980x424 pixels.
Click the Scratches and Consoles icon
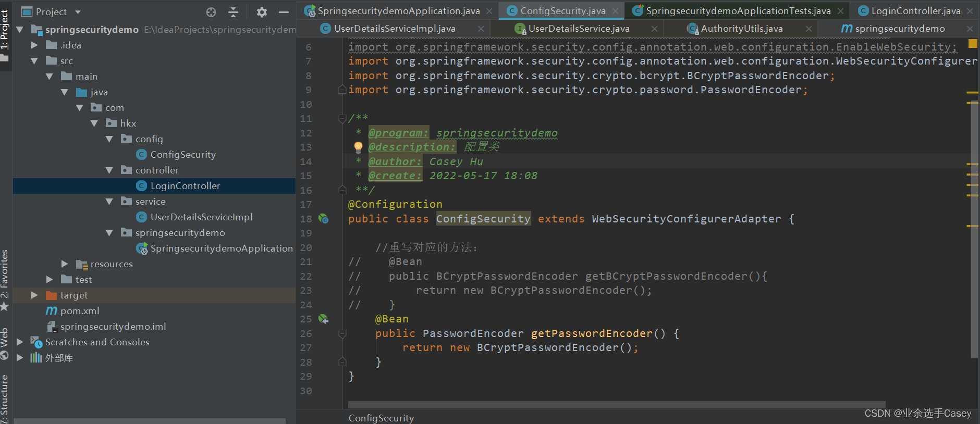pyautogui.click(x=36, y=342)
